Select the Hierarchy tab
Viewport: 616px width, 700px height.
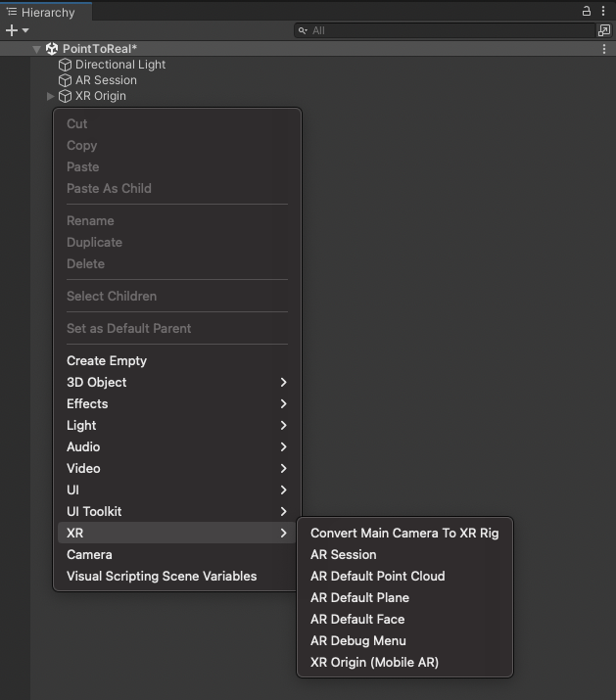41,13
